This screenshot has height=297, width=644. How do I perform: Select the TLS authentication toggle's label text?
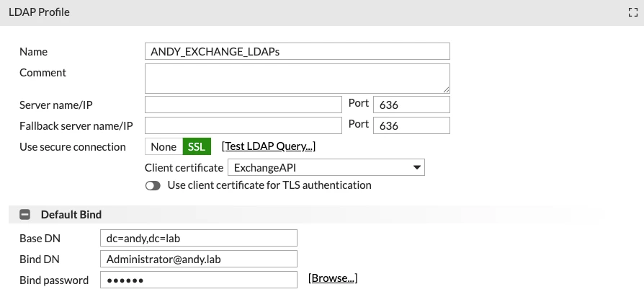click(269, 185)
